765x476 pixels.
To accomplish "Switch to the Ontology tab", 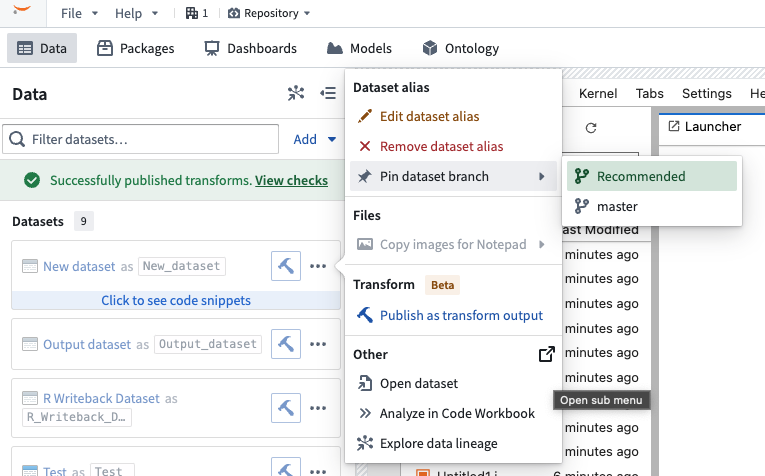I will [461, 48].
